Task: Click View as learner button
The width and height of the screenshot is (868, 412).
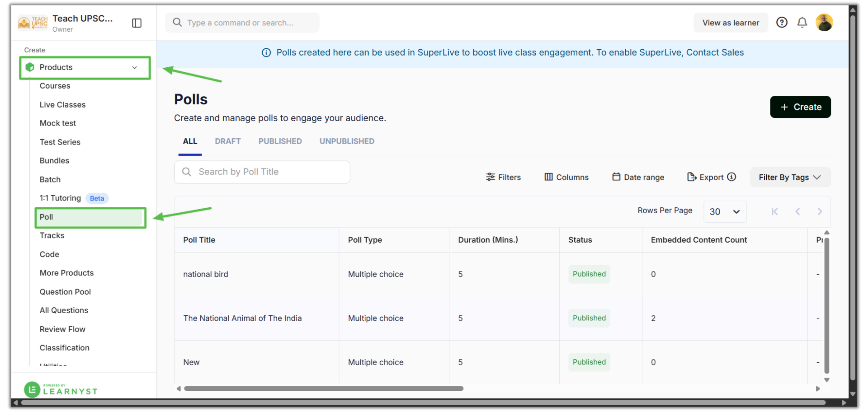Action: [731, 23]
